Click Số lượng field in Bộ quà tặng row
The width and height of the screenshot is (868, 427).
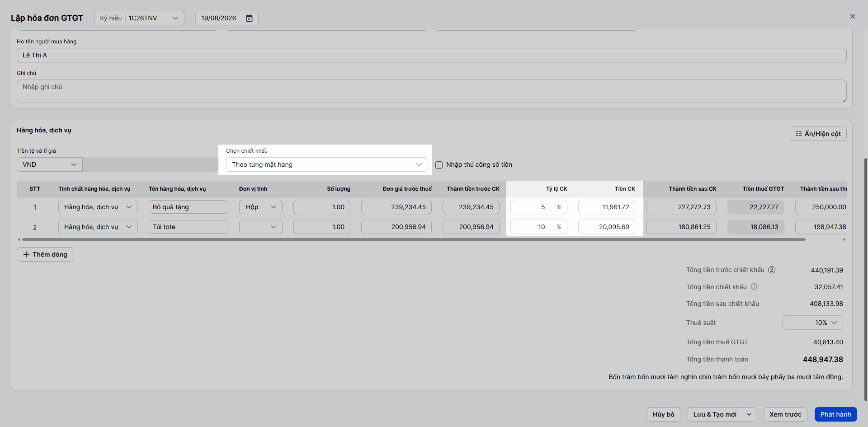coord(322,207)
